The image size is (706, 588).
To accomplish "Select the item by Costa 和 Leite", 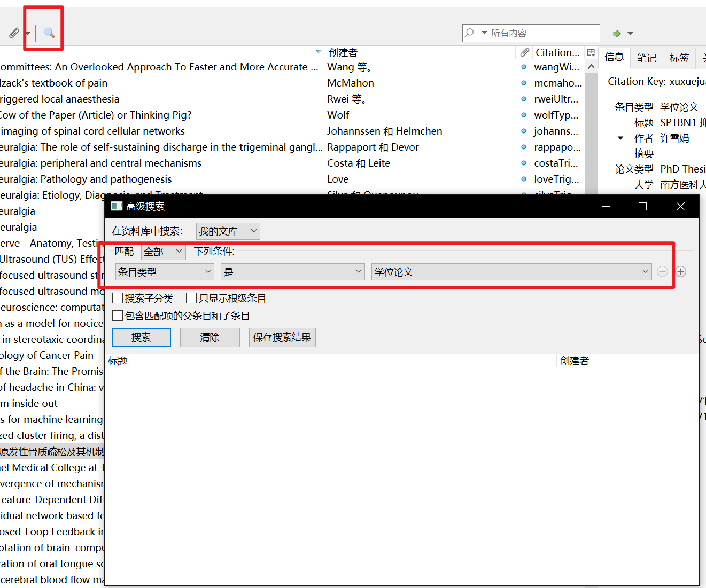I will pos(359,163).
